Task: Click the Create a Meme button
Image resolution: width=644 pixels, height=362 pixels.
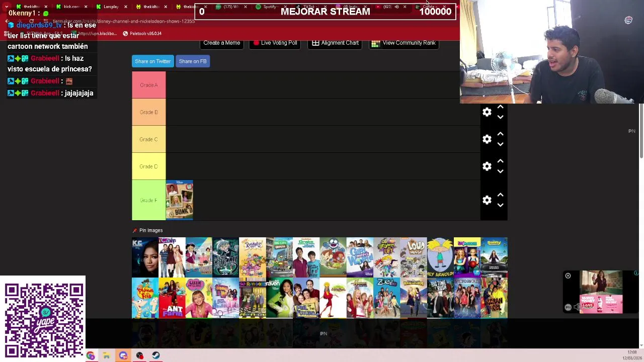Action: coord(221,43)
